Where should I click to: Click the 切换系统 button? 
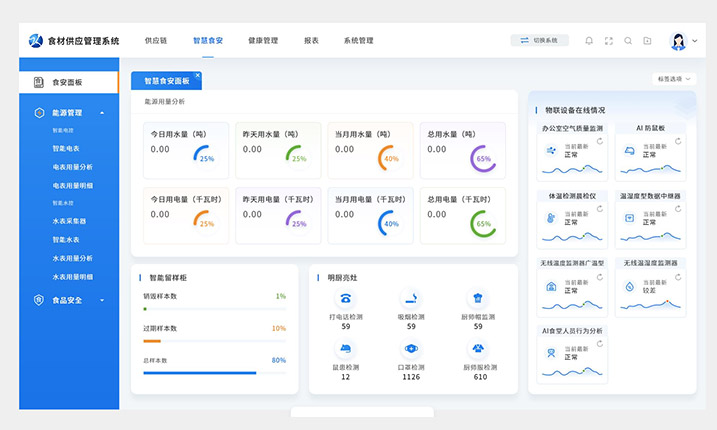click(540, 40)
